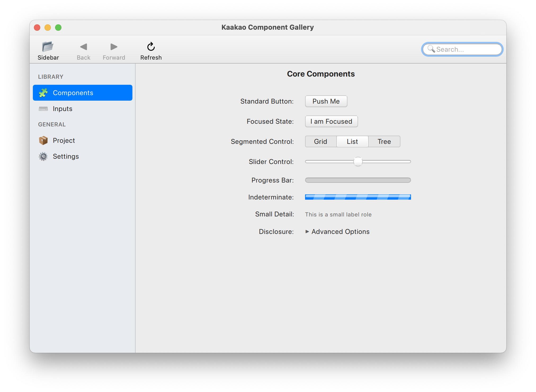Open the Project sidebar item
Viewport: 536px width, 392px height.
coord(83,140)
